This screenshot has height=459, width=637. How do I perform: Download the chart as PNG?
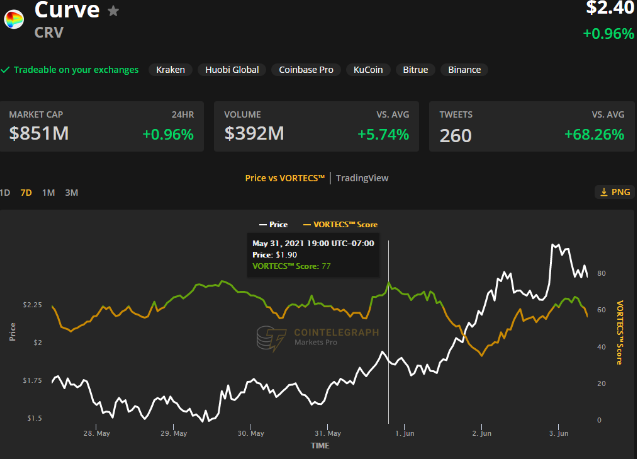(615, 192)
